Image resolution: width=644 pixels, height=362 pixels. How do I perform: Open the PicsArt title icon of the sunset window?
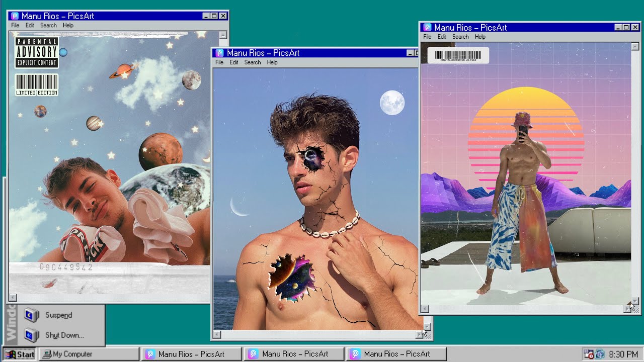tap(428, 28)
